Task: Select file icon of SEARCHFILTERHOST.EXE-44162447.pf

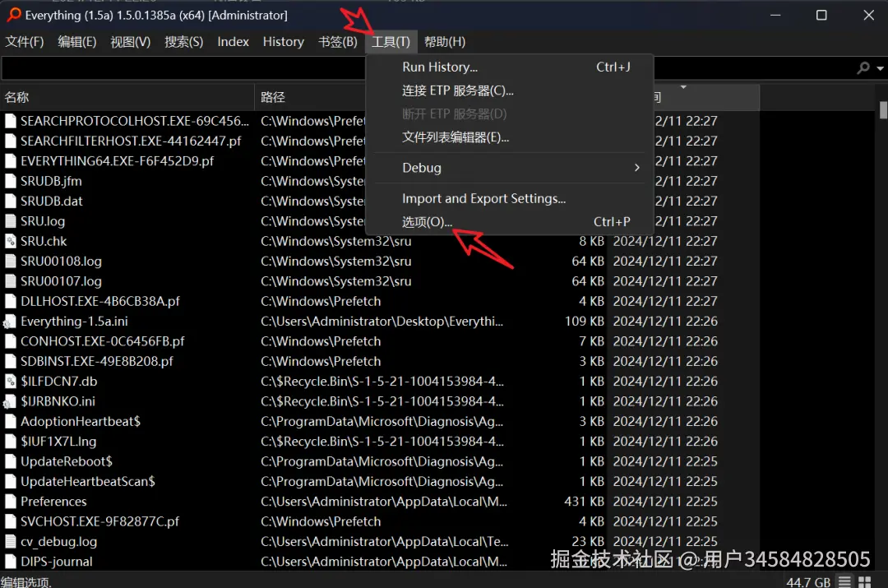Action: [10, 141]
